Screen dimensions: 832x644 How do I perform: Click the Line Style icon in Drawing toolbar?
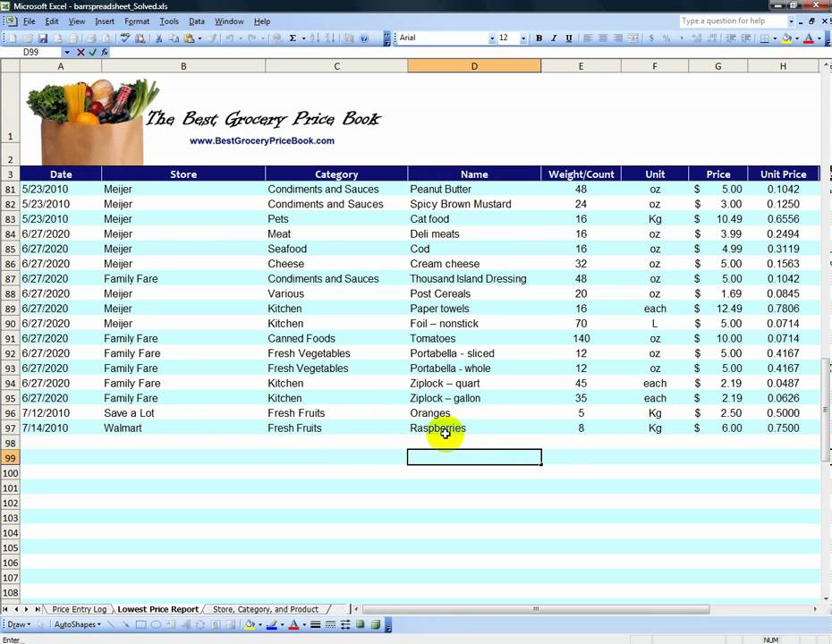(x=315, y=625)
